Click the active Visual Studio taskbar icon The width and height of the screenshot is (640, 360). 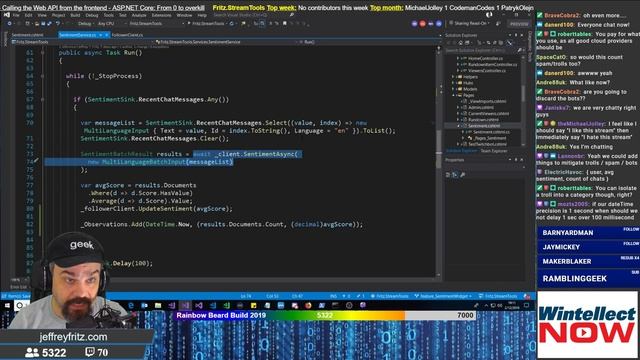[x=185, y=305]
